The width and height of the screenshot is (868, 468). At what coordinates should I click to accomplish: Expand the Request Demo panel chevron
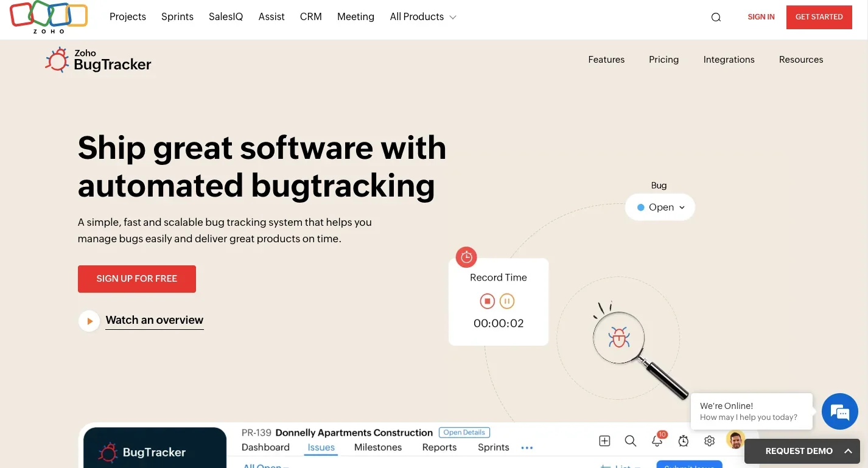click(848, 451)
